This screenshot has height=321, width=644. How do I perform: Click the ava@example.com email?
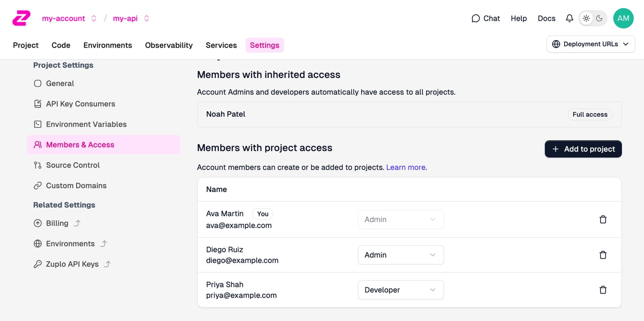pos(239,226)
